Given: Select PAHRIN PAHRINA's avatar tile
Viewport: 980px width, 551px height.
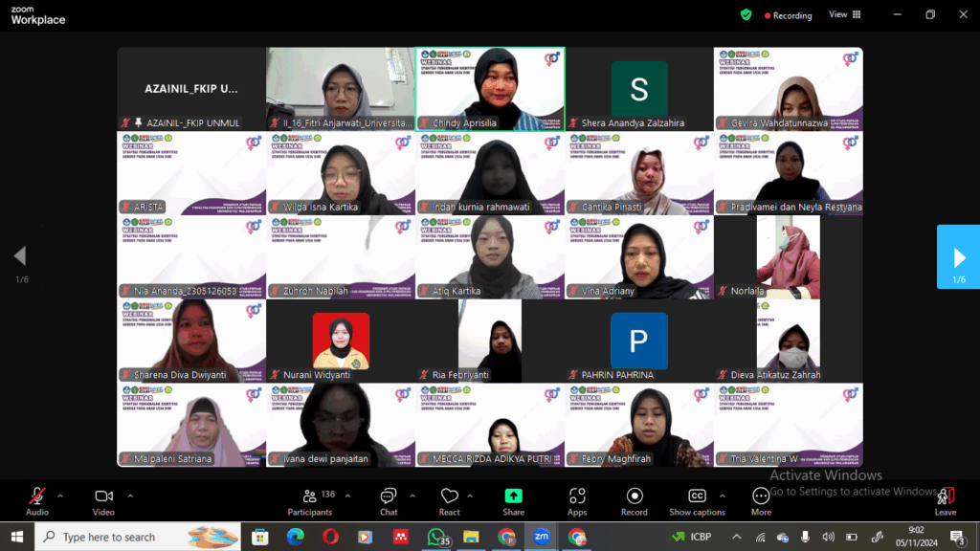Looking at the screenshot, I should (x=639, y=342).
